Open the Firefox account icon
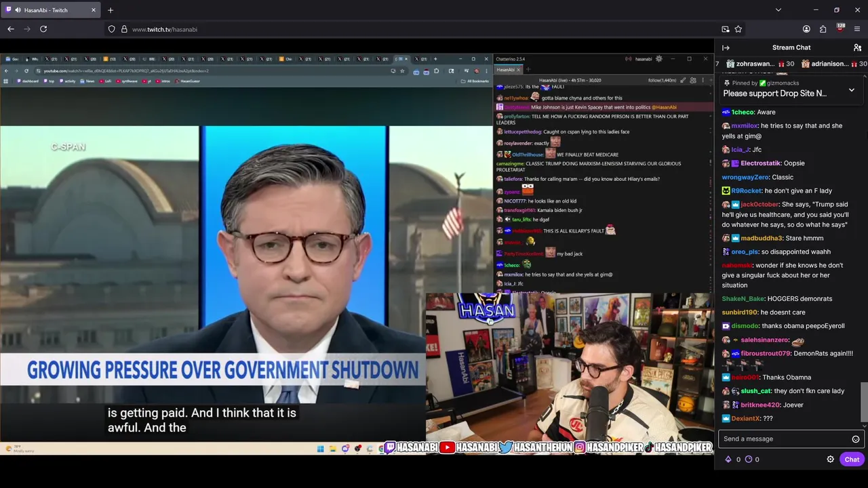This screenshot has height=488, width=868. click(806, 29)
